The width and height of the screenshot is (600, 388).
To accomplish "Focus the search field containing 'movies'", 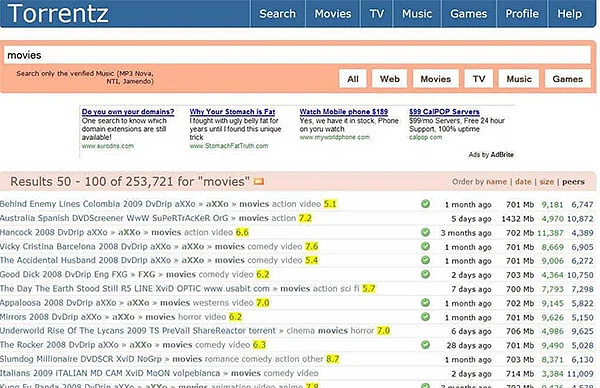I will point(297,55).
